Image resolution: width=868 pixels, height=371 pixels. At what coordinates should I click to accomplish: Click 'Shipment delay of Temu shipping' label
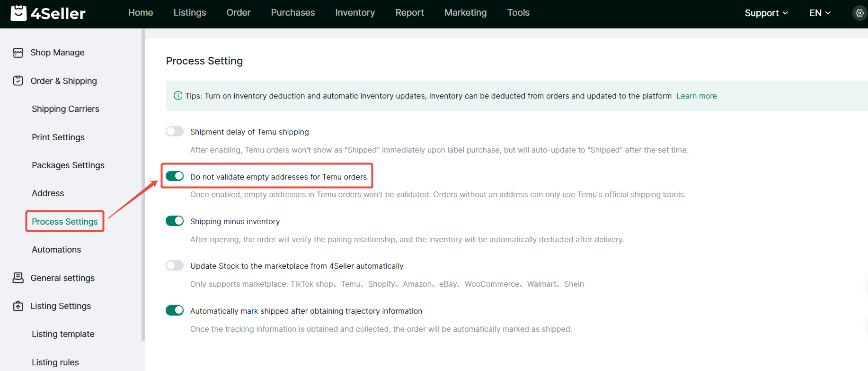tap(249, 132)
